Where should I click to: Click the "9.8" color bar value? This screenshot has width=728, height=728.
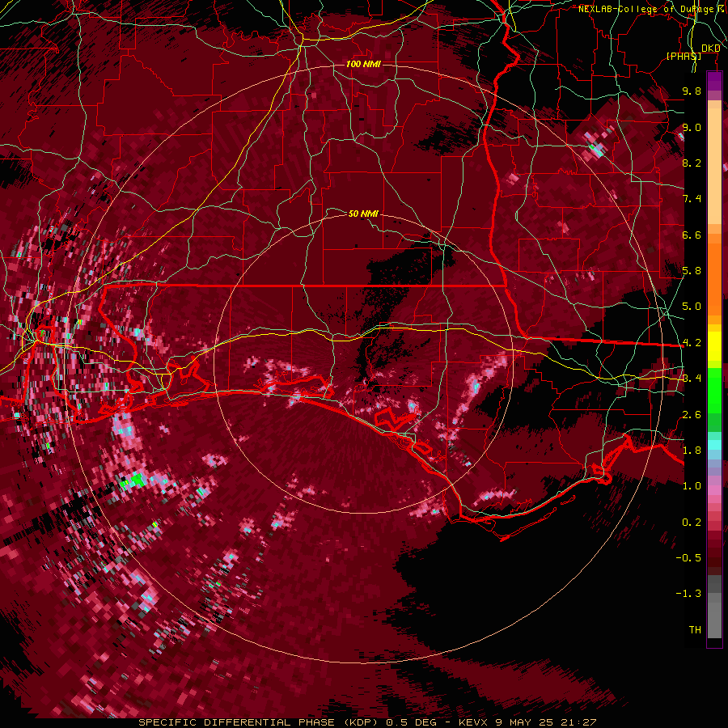point(692,91)
